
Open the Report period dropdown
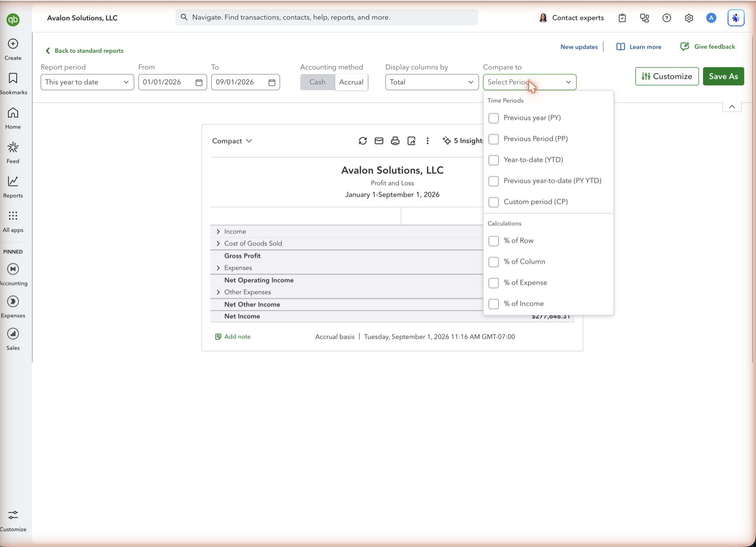(x=87, y=82)
